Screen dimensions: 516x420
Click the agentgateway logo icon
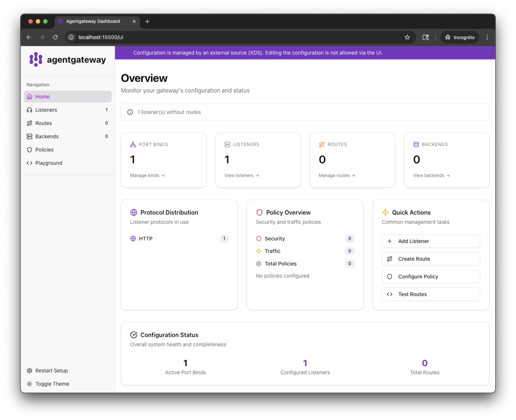[x=36, y=59]
